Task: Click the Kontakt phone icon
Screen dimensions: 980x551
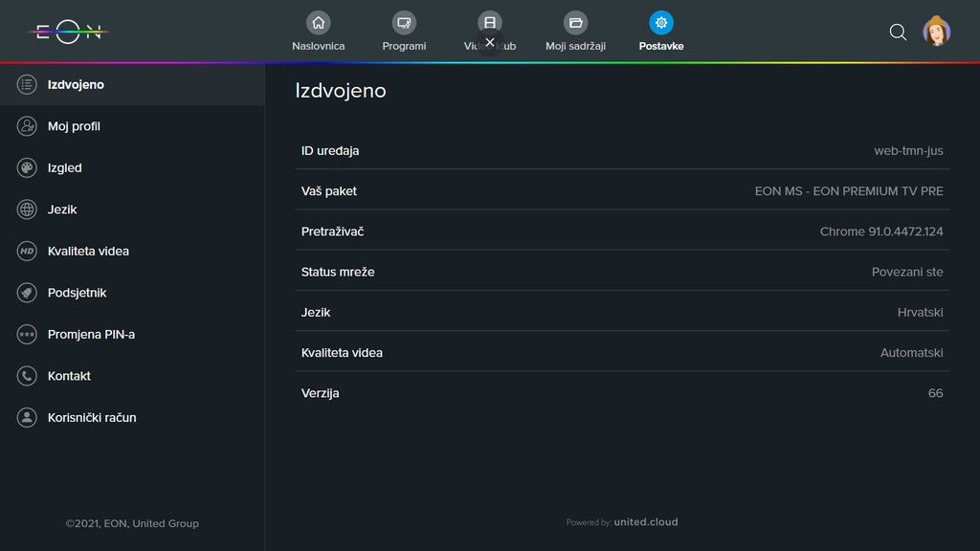Action: (x=27, y=376)
